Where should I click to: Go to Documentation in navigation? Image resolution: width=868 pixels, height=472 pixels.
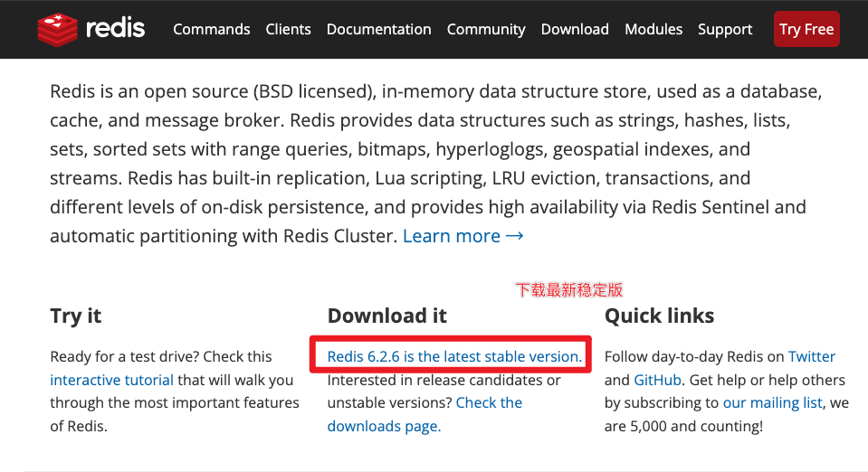click(x=378, y=29)
